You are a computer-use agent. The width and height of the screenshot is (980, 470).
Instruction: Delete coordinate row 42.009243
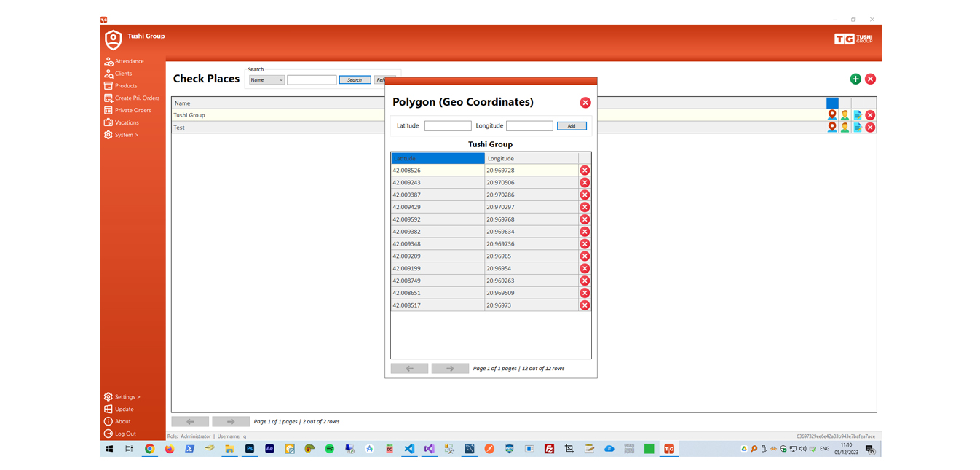pos(585,183)
